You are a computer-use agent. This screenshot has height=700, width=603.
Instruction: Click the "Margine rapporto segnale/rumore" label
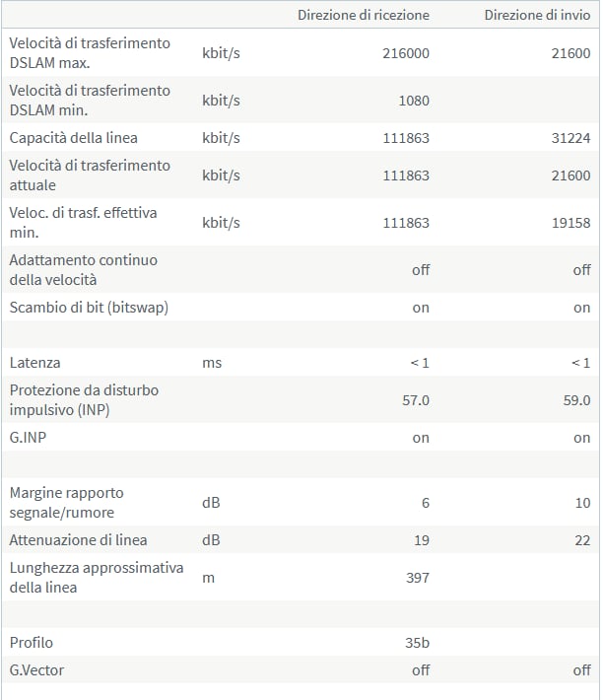tap(66, 502)
